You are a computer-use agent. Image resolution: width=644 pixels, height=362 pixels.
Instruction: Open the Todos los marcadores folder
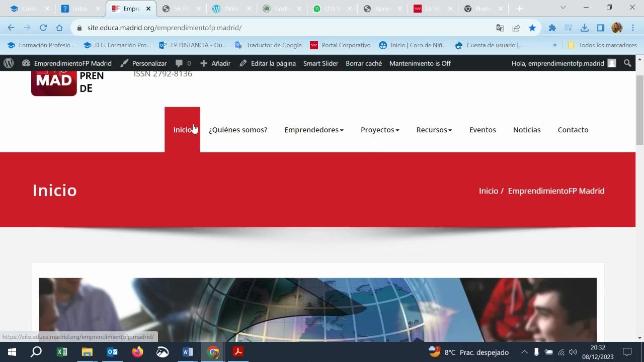602,45
